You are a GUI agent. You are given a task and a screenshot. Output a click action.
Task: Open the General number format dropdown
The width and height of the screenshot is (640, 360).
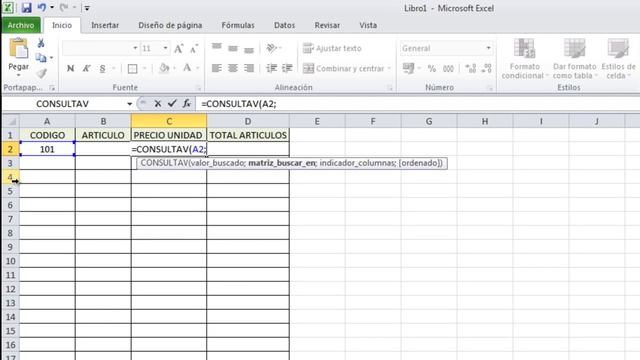pos(488,48)
